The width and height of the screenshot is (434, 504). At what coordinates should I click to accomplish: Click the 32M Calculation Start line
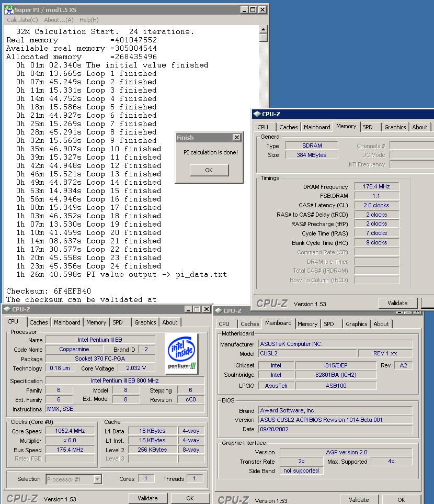tap(105, 31)
